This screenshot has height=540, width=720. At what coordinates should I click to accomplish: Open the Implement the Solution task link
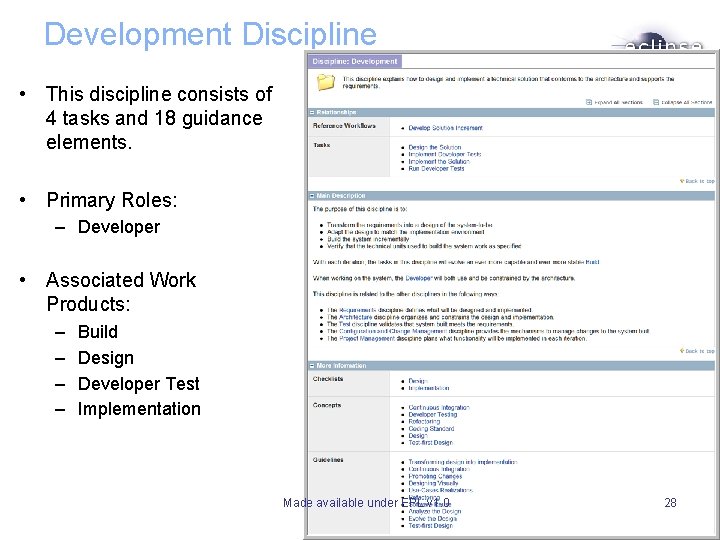point(439,162)
